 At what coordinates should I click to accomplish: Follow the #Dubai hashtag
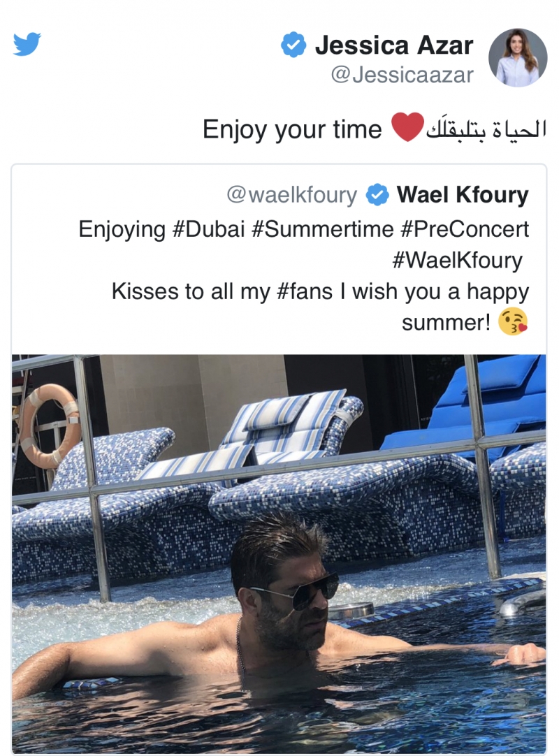208,229
